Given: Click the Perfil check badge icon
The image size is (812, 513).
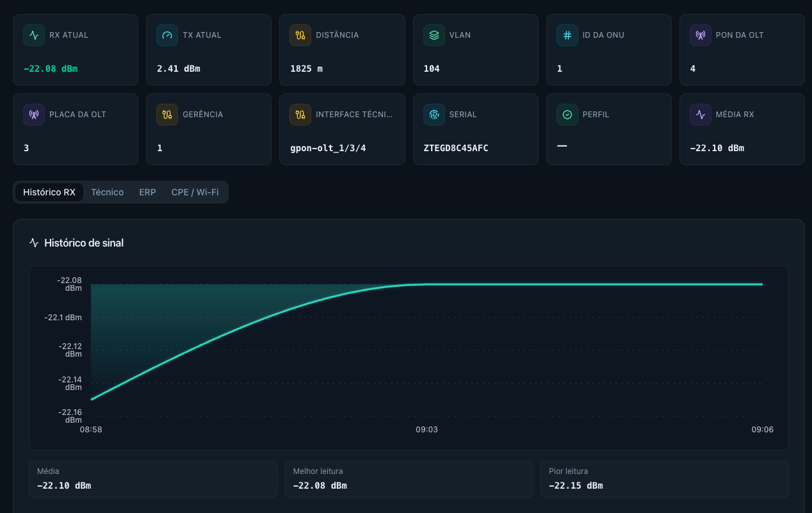Looking at the screenshot, I should (567, 115).
